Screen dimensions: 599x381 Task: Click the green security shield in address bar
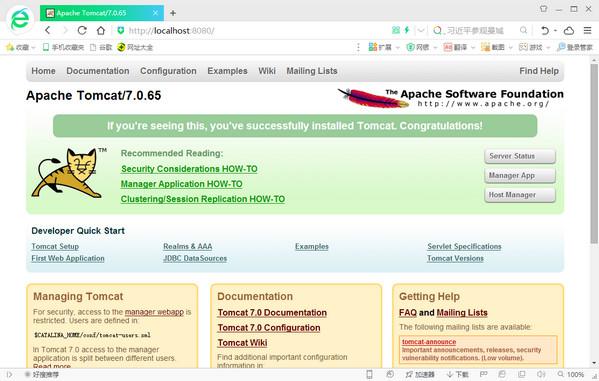pyautogui.click(x=121, y=30)
